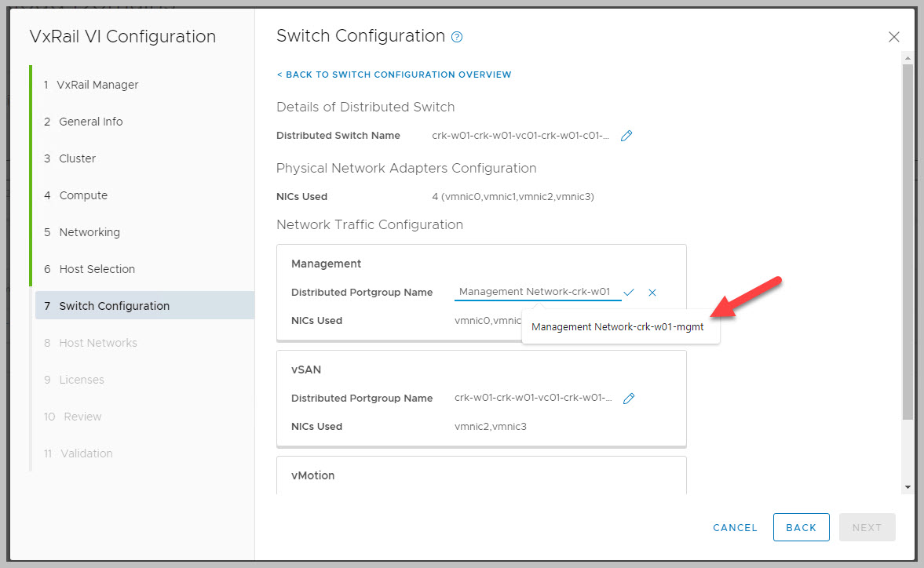
Task: Go back to Switch Configuration Overview
Action: pyautogui.click(x=394, y=75)
